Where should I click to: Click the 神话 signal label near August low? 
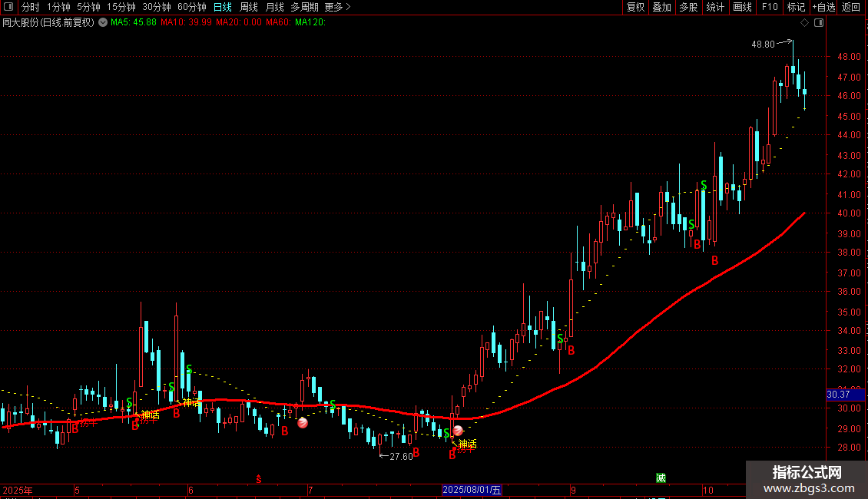click(x=467, y=444)
